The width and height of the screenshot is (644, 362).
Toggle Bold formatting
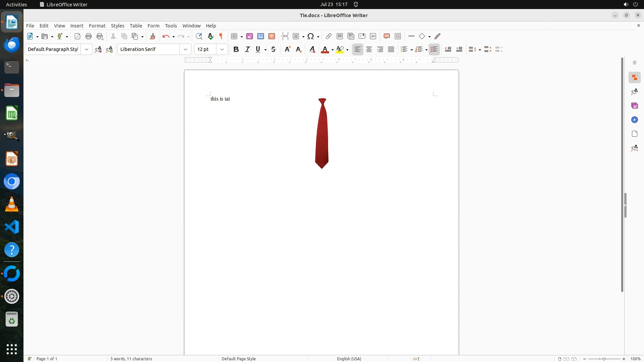click(x=236, y=49)
